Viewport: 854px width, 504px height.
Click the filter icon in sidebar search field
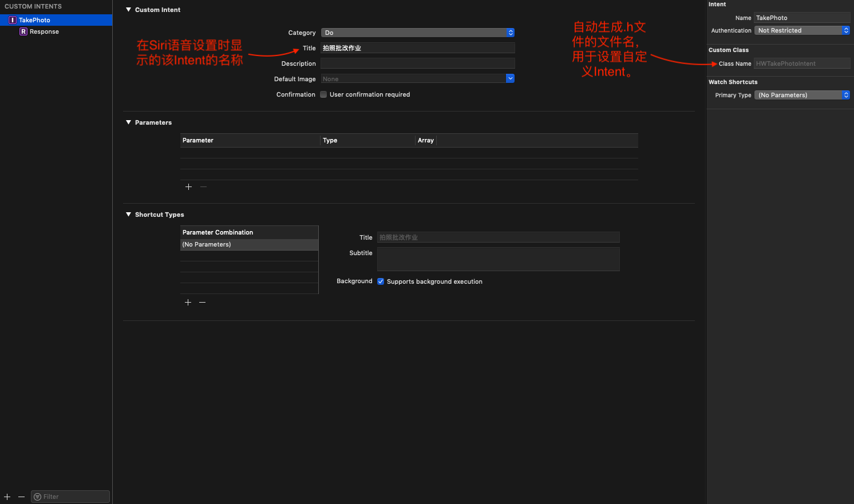click(38, 497)
